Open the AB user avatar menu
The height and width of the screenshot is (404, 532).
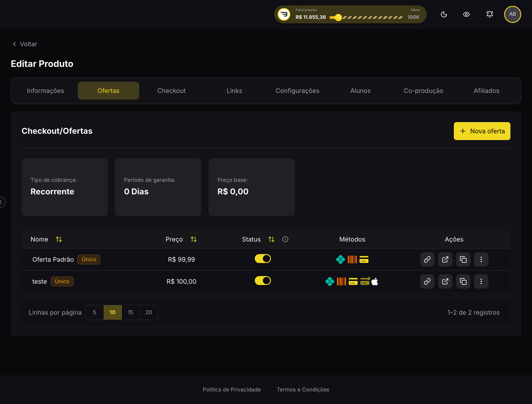click(512, 14)
